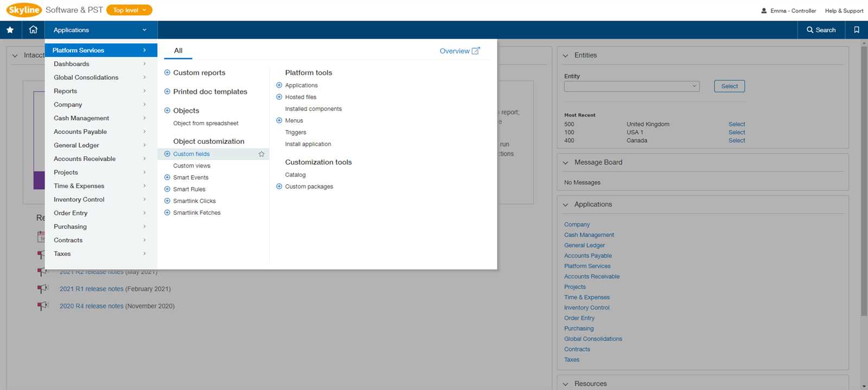Open Platform Services in the Applications panel
The height and width of the screenshot is (390, 868).
(587, 266)
